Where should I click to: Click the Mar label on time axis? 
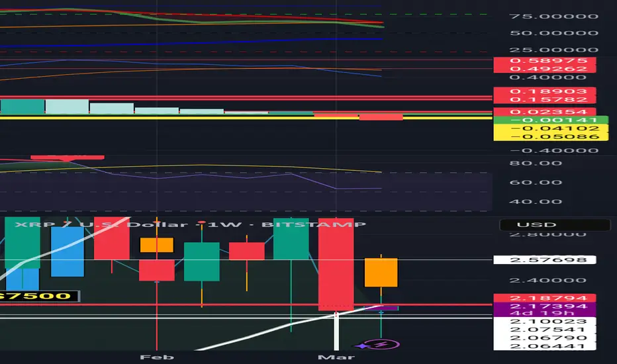pos(336,357)
